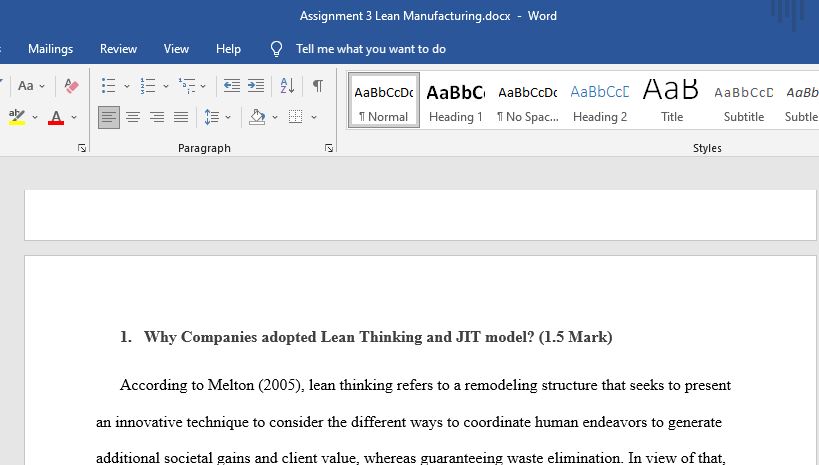Increase the paragraph indent
This screenshot has height=465, width=819.
coord(256,86)
